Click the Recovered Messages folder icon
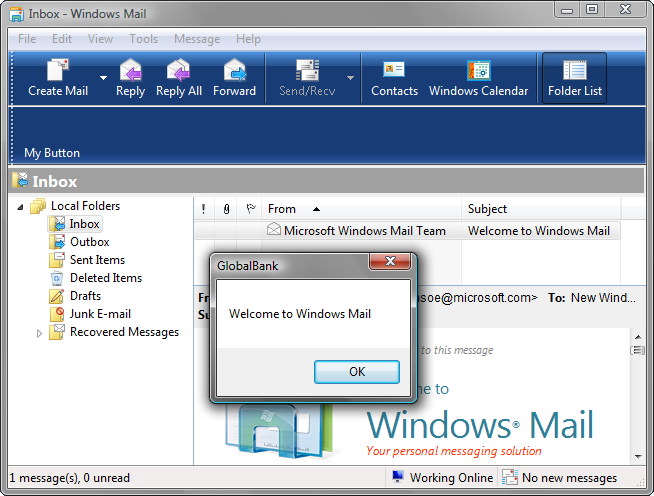 coord(57,332)
